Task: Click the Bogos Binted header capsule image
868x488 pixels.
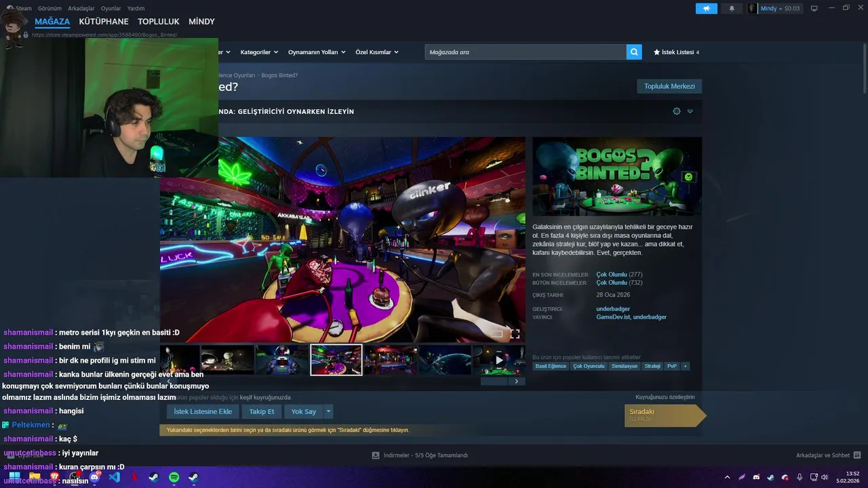Action: [x=617, y=176]
